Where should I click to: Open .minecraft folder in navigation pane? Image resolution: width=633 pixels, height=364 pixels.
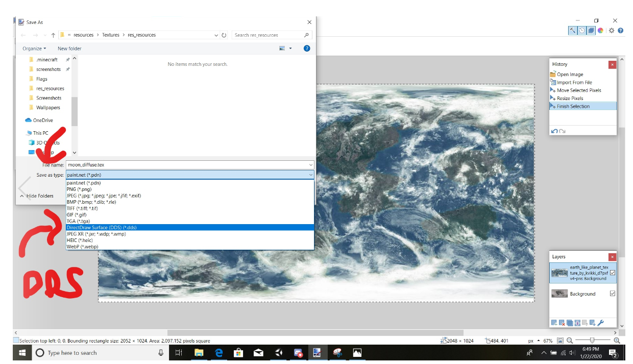coord(46,60)
